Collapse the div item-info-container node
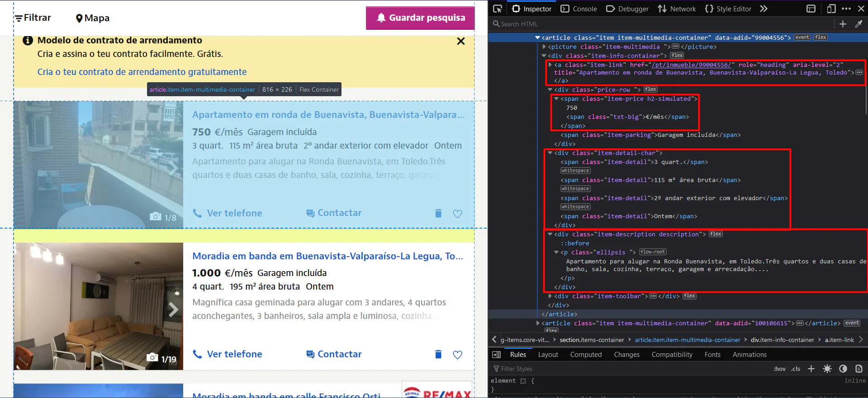868x398 pixels. coord(544,56)
